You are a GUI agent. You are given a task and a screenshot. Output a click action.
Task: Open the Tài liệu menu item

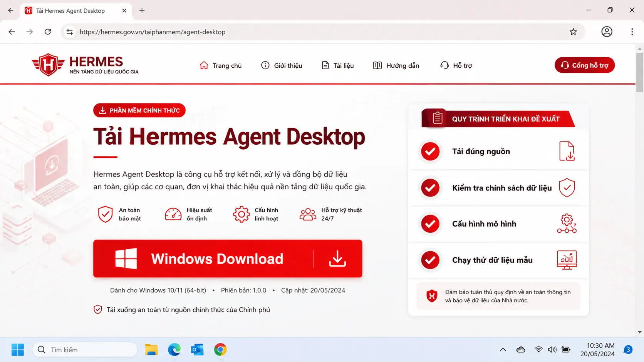coord(337,65)
